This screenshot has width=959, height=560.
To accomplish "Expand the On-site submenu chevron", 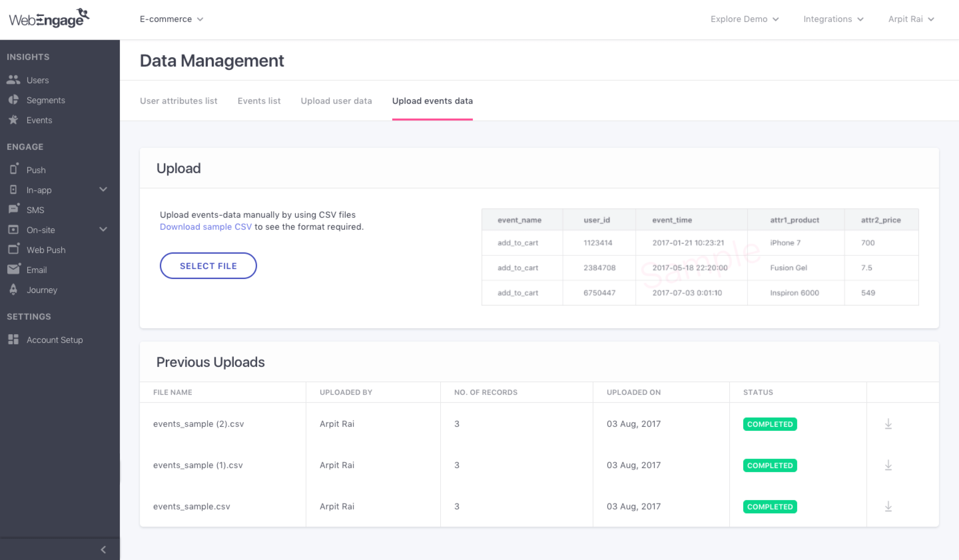I will click(x=103, y=229).
